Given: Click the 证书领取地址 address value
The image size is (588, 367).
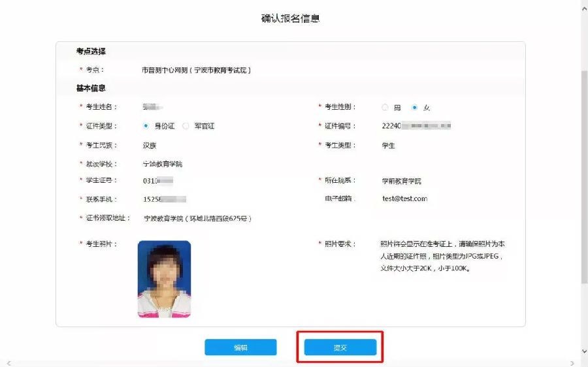Looking at the screenshot, I should (197, 219).
